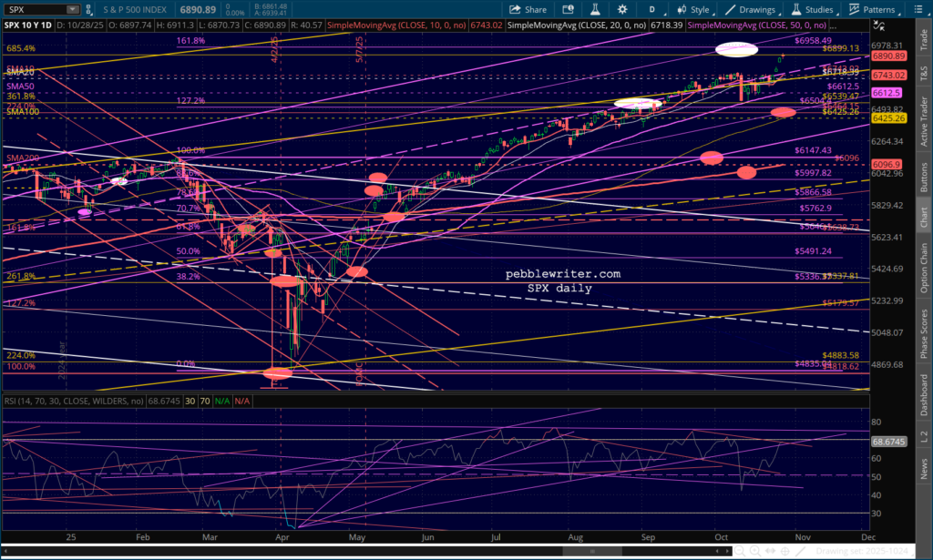The width and height of the screenshot is (933, 560).
Task: Click the zoom out magnifier icon
Action: pyautogui.click(x=739, y=551)
